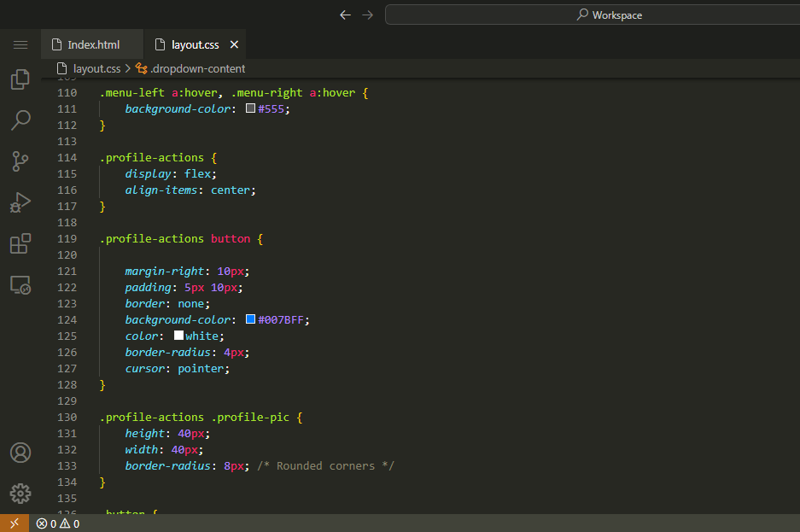Toggle the hamburger application menu
This screenshot has width=800, height=532.
point(20,44)
